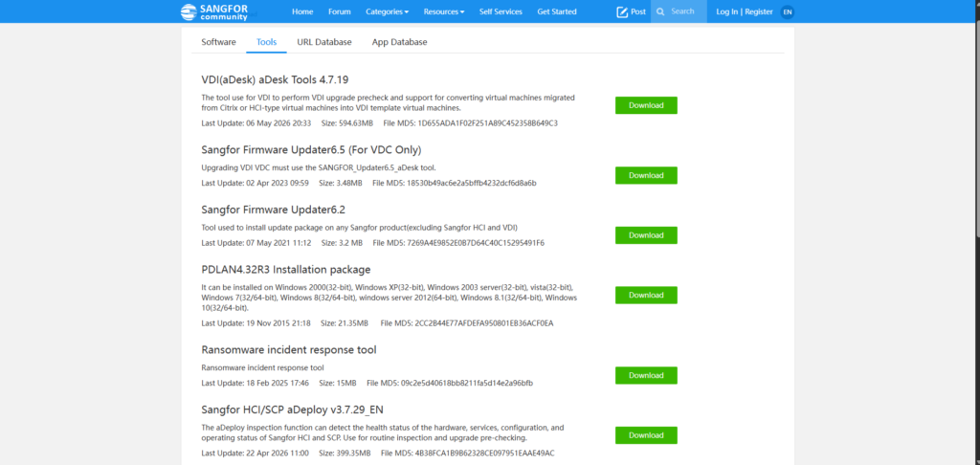Click the MD5 value 09c2e5d40618bb8211fa5d14e2a96bfb
This screenshot has height=465, width=980.
pyautogui.click(x=466, y=383)
